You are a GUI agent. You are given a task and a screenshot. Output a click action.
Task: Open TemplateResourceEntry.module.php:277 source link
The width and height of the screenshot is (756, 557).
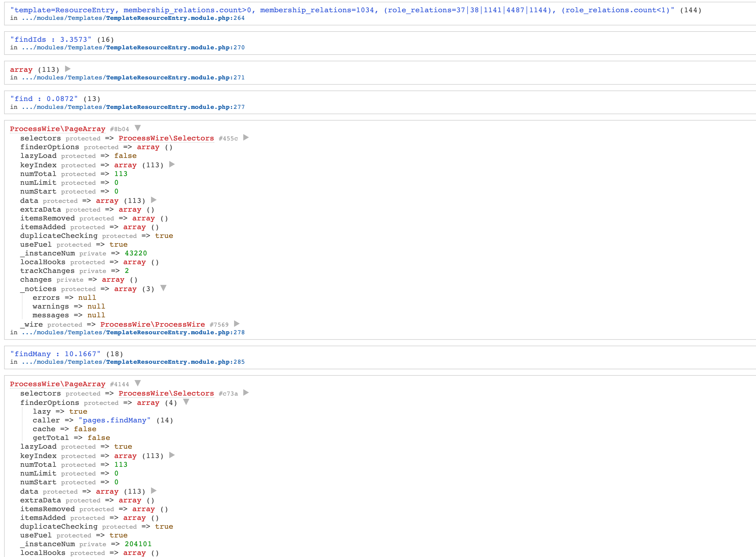[x=133, y=107]
